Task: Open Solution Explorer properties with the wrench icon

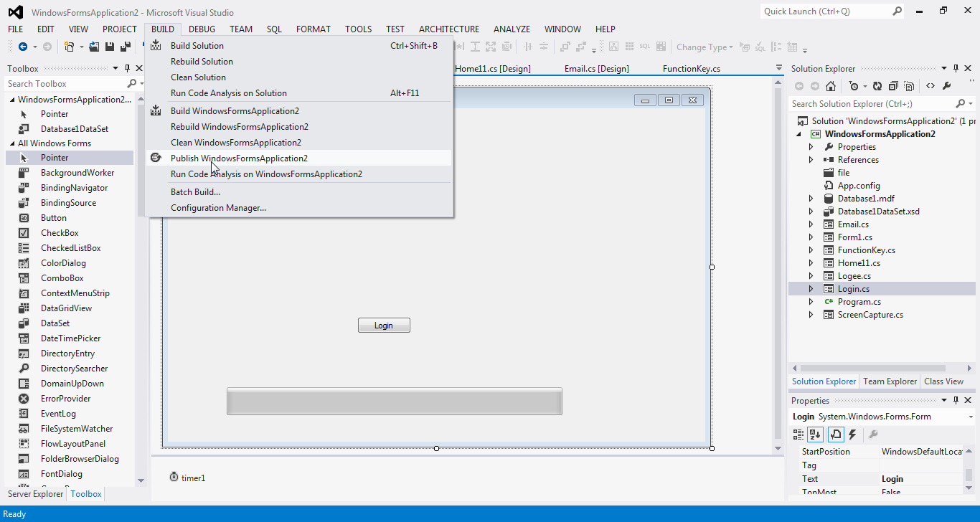Action: pos(947,85)
